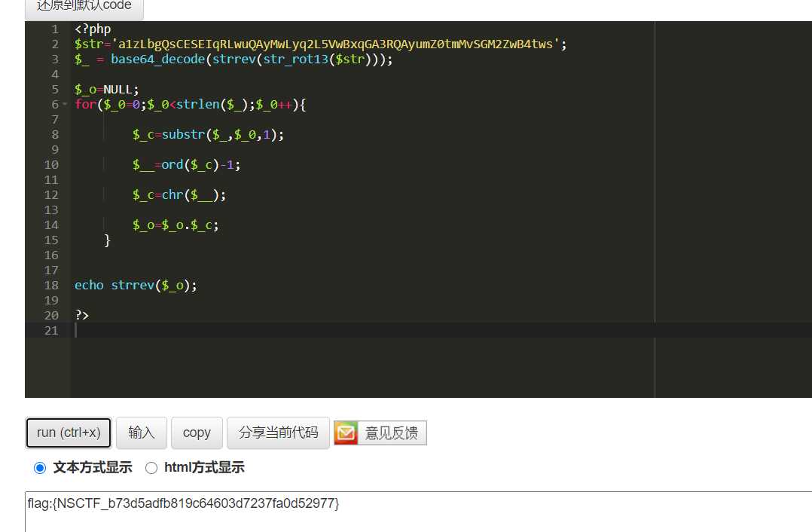Image resolution: width=812 pixels, height=532 pixels.
Task: Restore default via 还原到默认code button
Action: point(84,8)
